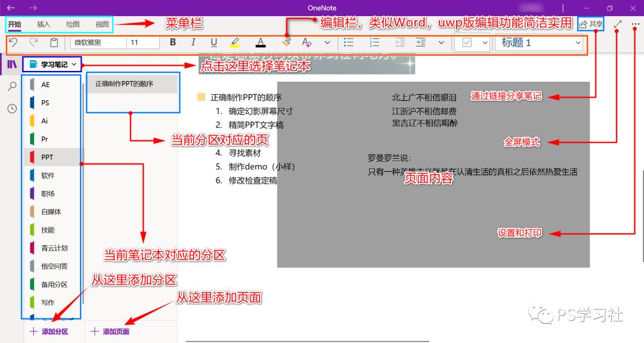Viewport: 644px width, 343px height.
Task: Click the text 北上广不相信眼泪
Action: [424, 97]
